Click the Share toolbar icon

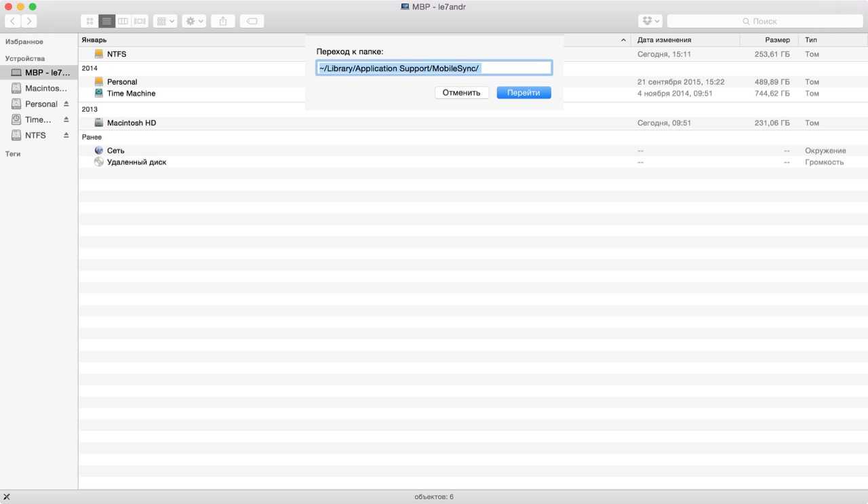coord(223,21)
